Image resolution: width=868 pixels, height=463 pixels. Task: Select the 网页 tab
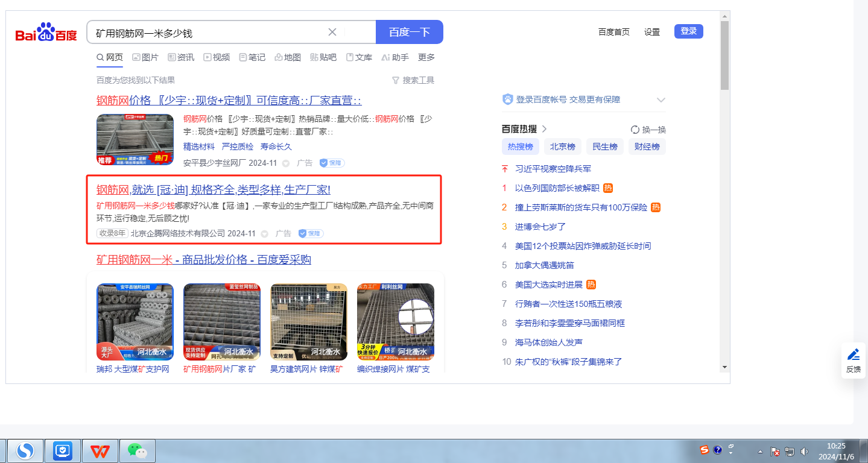tap(110, 57)
